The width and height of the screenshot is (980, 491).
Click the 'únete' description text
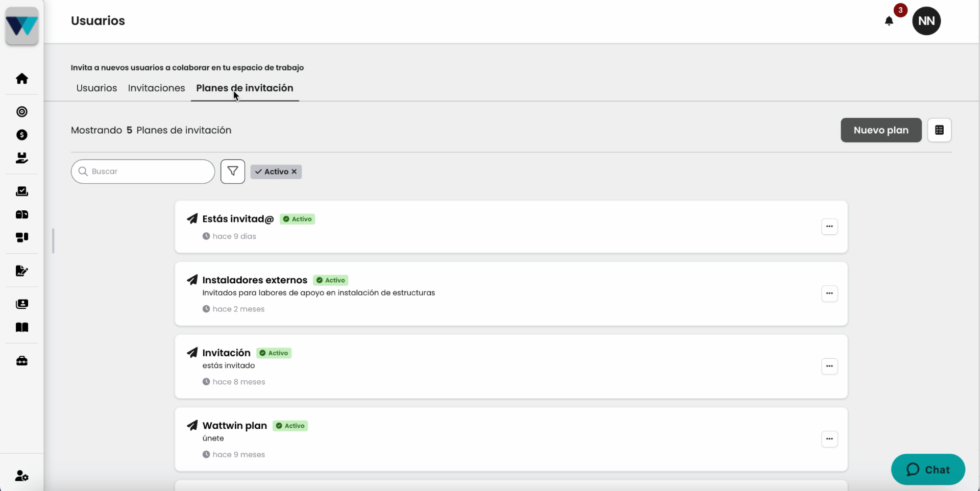pos(213,438)
